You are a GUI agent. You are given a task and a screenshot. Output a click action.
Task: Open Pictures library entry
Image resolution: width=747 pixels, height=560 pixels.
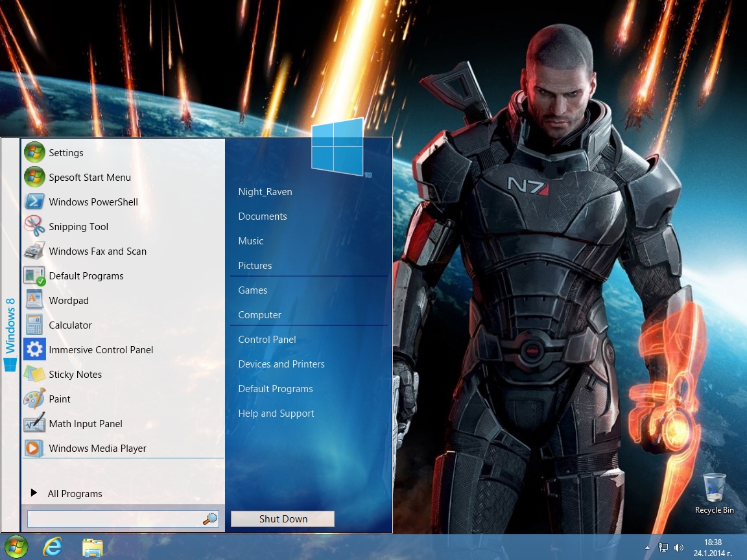(255, 266)
